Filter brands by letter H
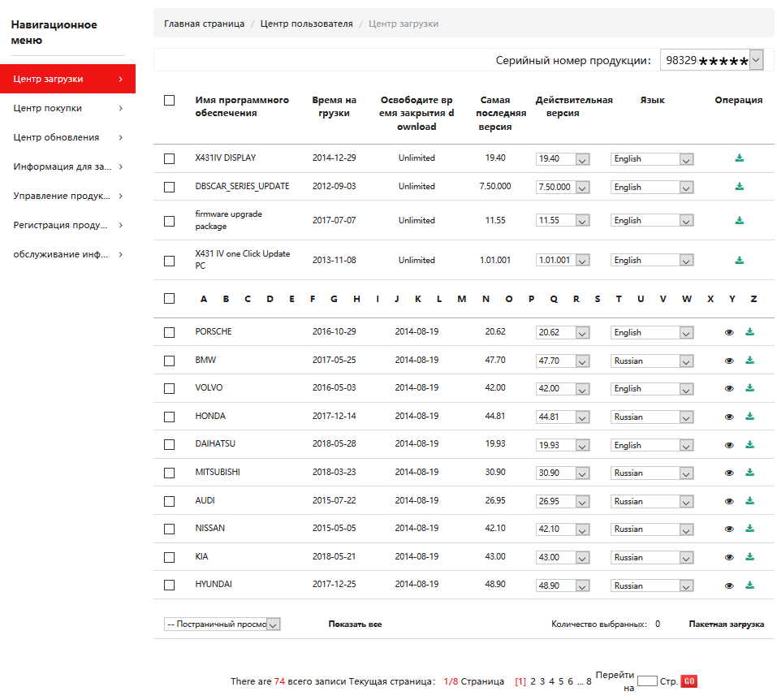The width and height of the screenshot is (777, 700). pos(356,299)
